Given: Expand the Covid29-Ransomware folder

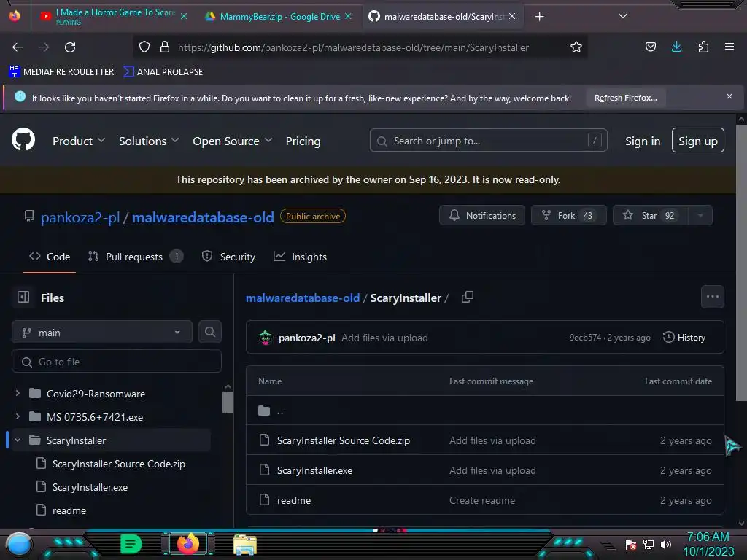Looking at the screenshot, I should 18,393.
